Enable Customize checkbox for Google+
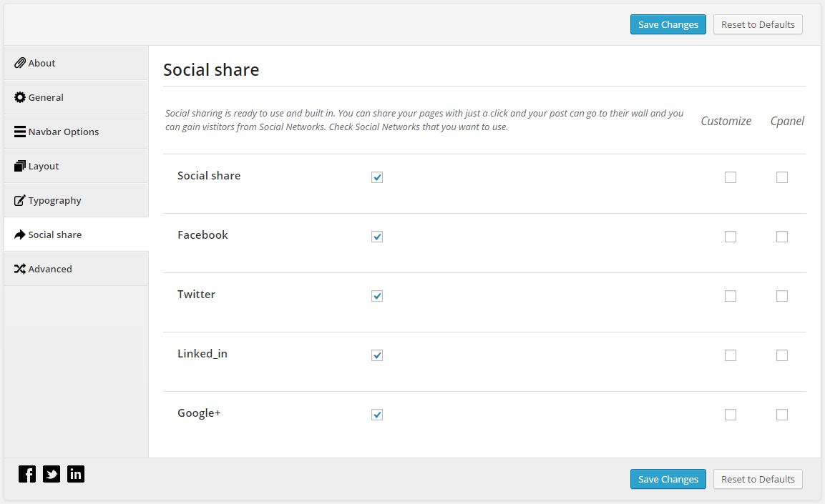 [731, 415]
